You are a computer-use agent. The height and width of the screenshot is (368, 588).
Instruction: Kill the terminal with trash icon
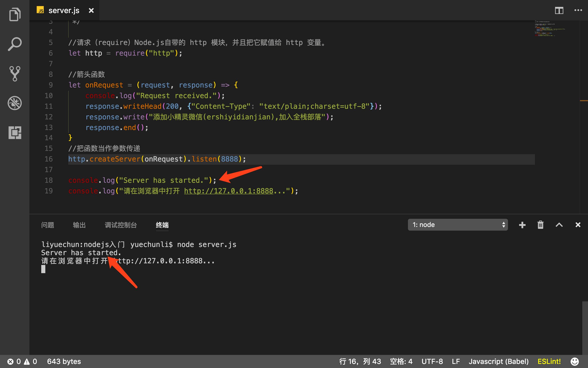point(540,225)
